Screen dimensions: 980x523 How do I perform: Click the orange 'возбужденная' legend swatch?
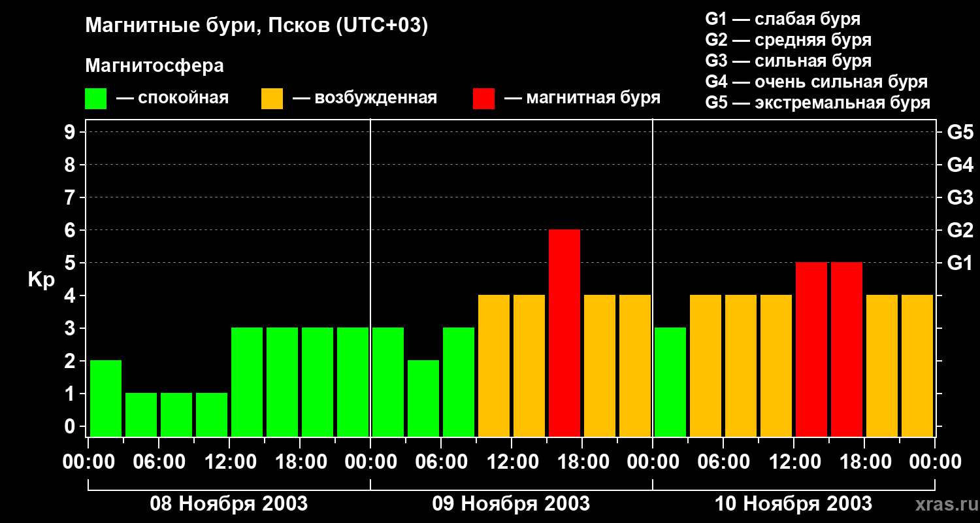pyautogui.click(x=272, y=99)
